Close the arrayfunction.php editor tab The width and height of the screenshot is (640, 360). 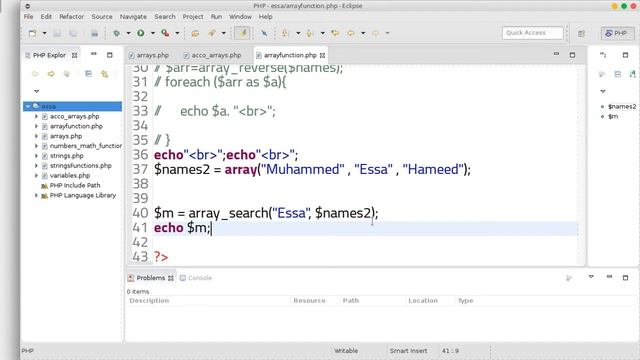(x=322, y=55)
